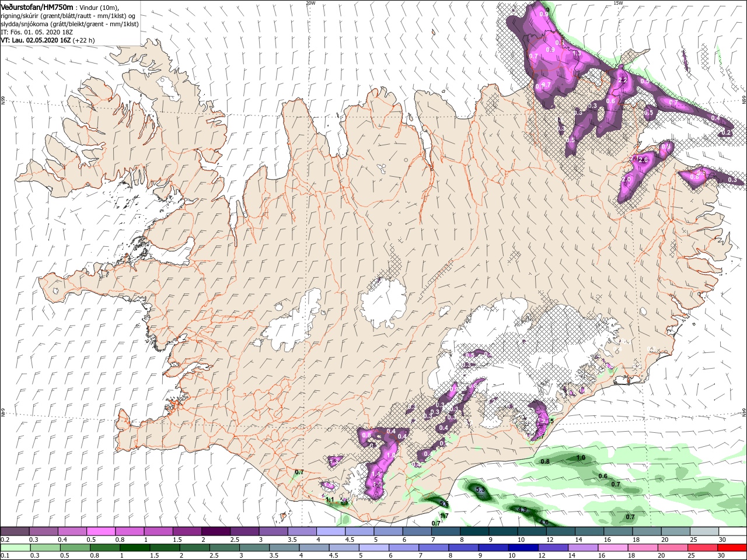The height and width of the screenshot is (560, 747).
Task: Click the bright pink 0.5 snow legend swatch
Action: (101, 531)
